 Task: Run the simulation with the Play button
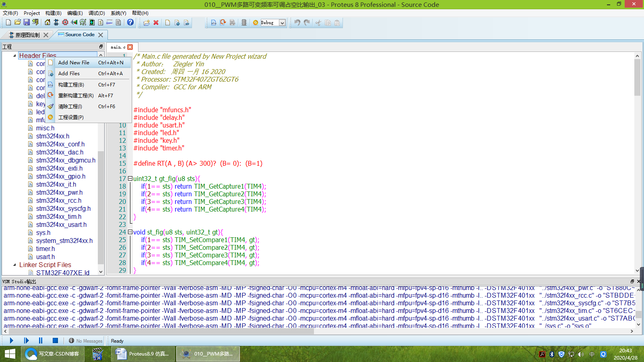click(11, 341)
